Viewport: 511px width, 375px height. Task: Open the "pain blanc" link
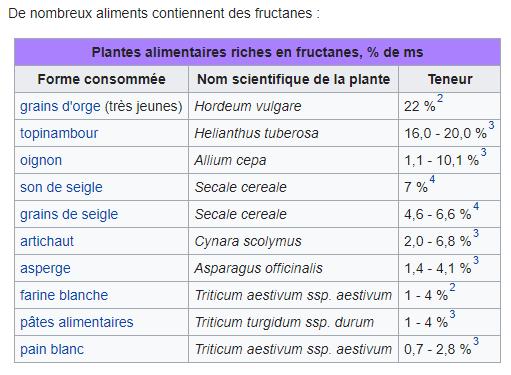pyautogui.click(x=52, y=349)
